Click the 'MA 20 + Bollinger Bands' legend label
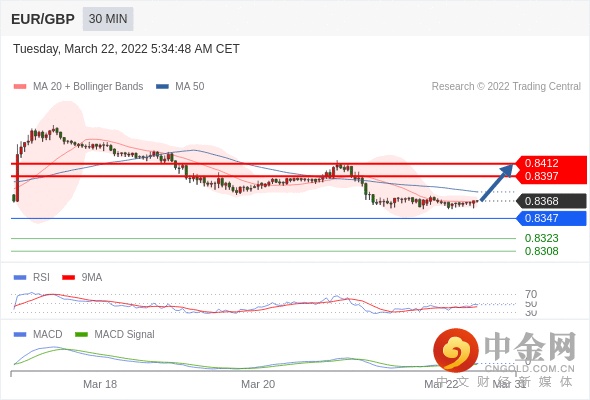 88,87
